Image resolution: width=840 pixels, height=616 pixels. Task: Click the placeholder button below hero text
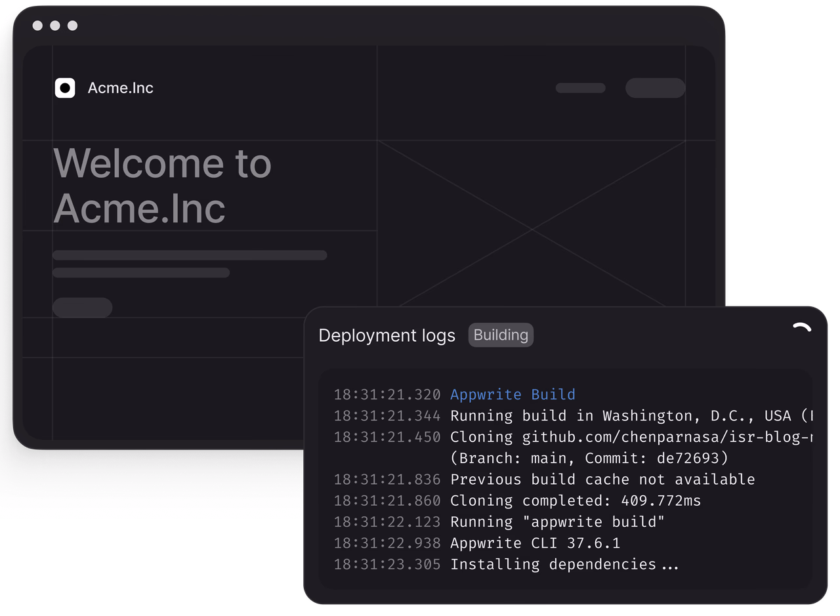83,307
